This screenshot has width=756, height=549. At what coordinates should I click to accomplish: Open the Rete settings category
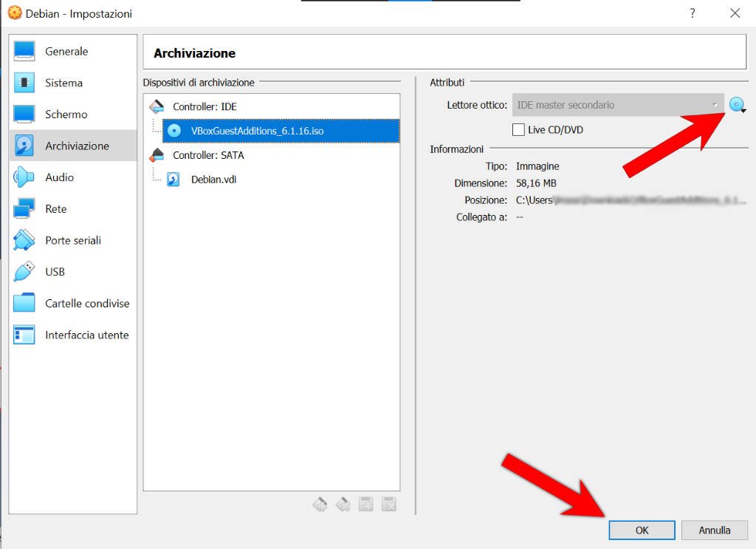[x=73, y=209]
